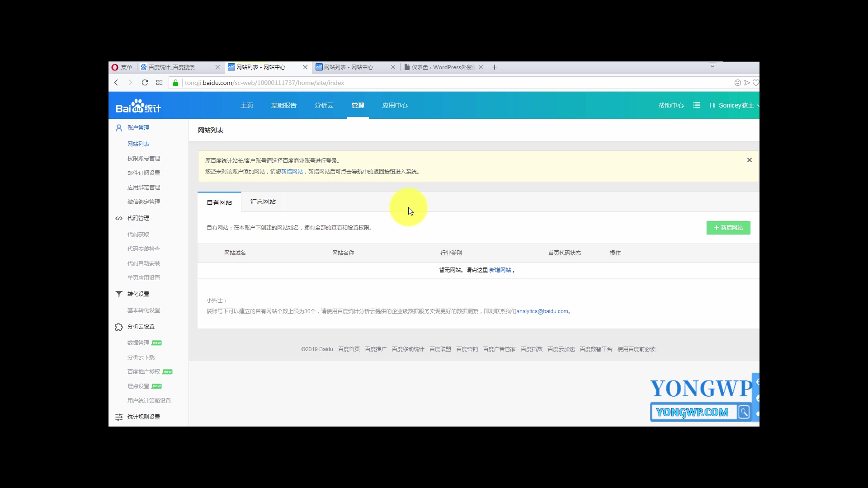Open 应用中心 in top navigation
Viewport: 868px width, 488px height.
[x=395, y=105]
